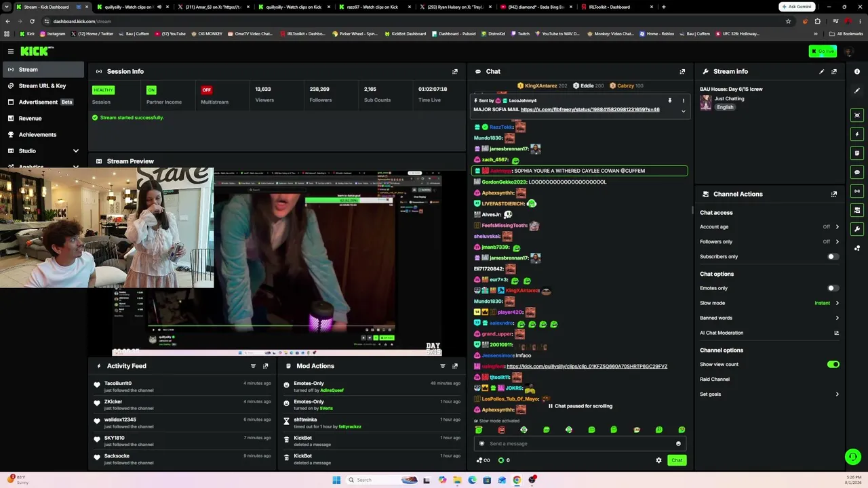Click the Go Live button

(823, 52)
